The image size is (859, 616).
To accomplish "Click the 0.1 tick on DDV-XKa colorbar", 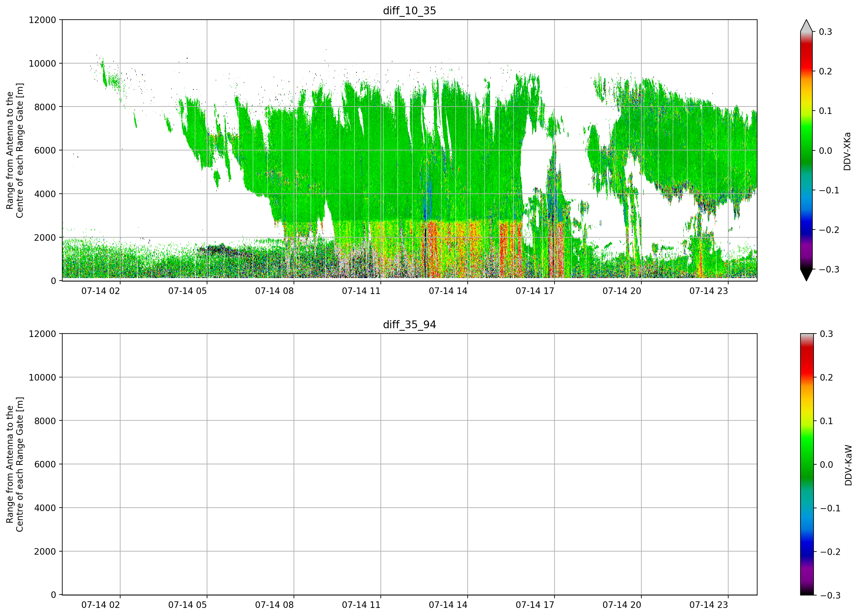I will coord(825,111).
